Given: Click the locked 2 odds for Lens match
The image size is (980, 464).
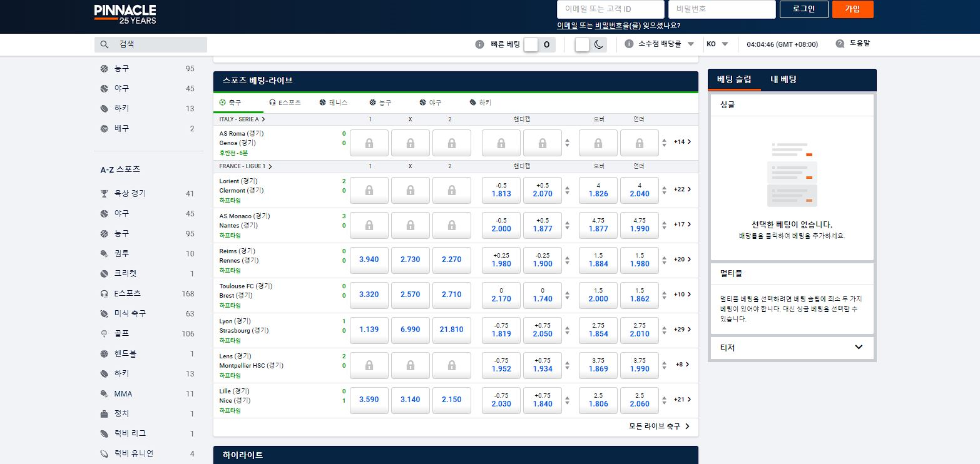Looking at the screenshot, I should pos(452,366).
